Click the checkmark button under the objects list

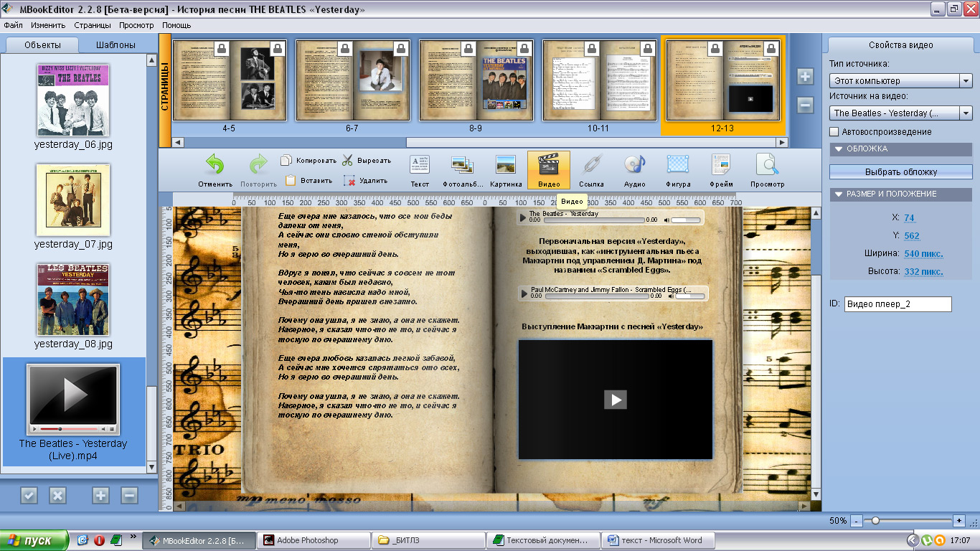coord(29,495)
